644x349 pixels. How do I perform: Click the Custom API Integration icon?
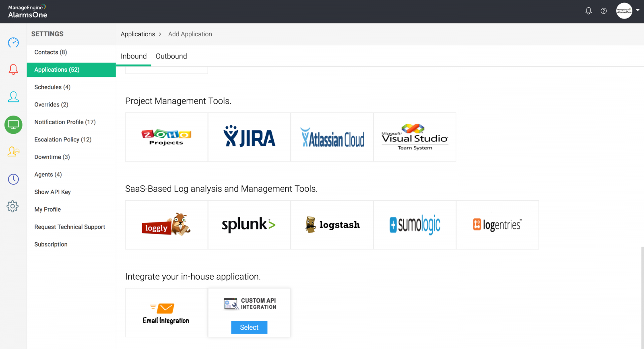point(250,303)
